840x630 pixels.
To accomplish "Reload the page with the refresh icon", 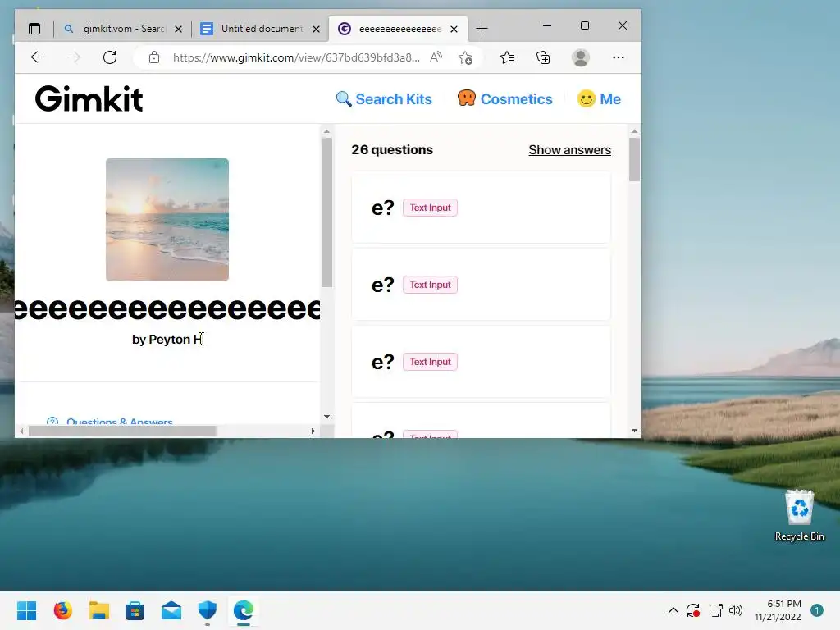I will [110, 57].
